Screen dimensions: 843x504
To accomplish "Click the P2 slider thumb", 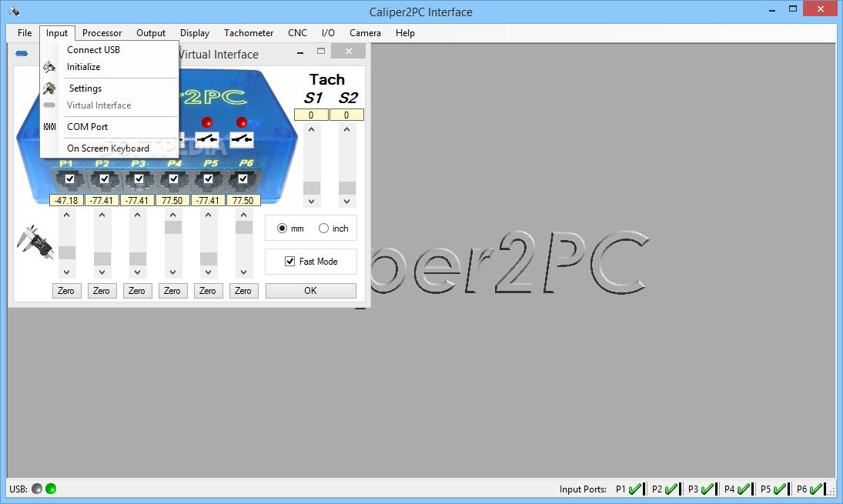I will point(102,259).
